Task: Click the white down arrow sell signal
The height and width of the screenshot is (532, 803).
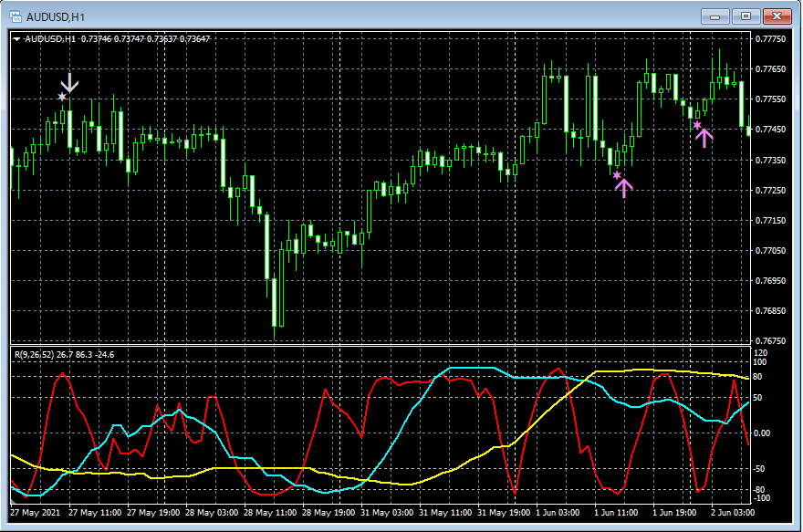Action: [x=70, y=83]
